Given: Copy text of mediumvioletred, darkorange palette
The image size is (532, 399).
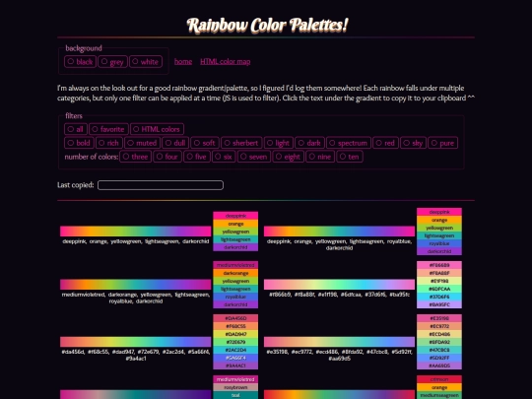Looking at the screenshot, I should [x=136, y=298].
